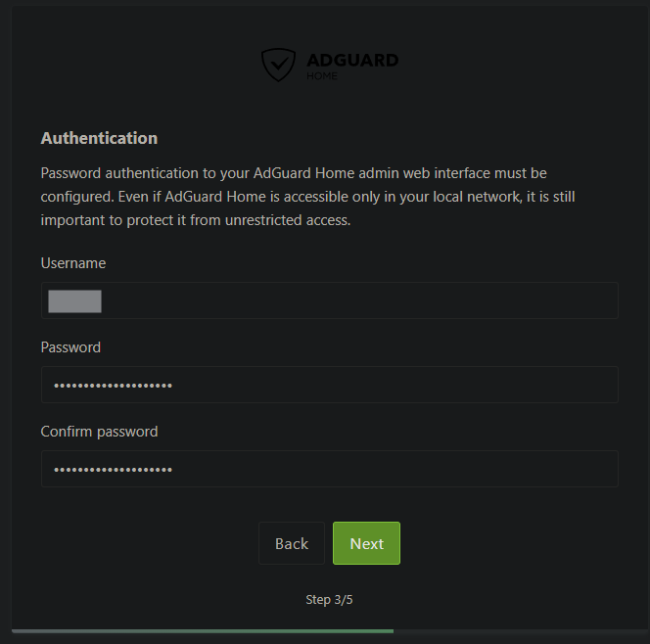Focus the Username input field
650x644 pixels.
coord(352,301)
